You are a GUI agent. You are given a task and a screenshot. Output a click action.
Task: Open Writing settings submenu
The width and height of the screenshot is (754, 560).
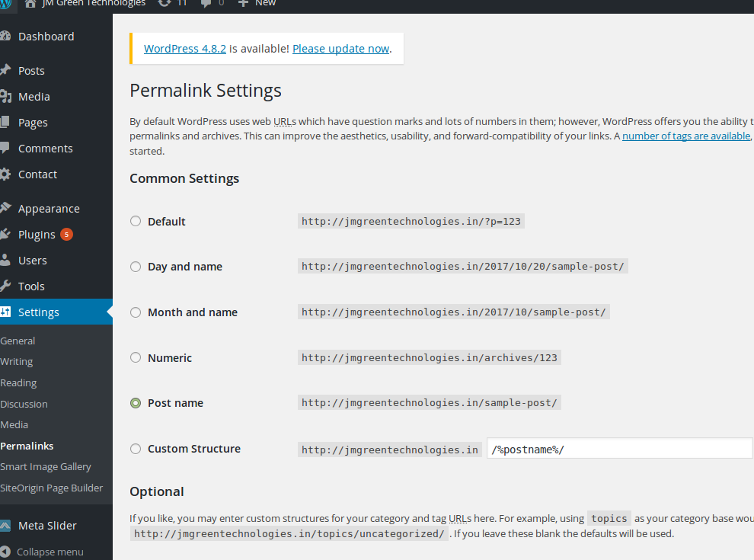(x=17, y=362)
